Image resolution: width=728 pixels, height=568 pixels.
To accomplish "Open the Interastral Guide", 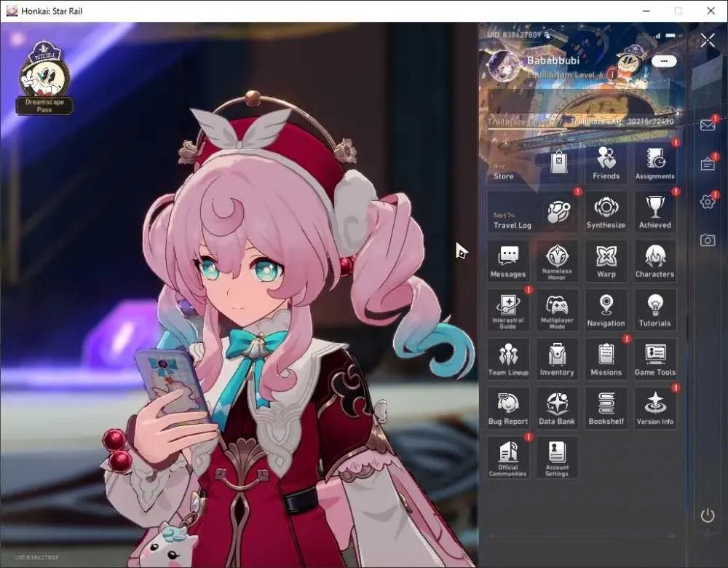I will pos(508,311).
